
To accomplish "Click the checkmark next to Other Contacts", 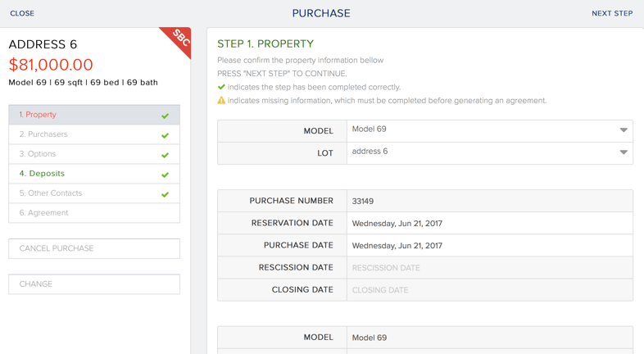I will (x=165, y=194).
